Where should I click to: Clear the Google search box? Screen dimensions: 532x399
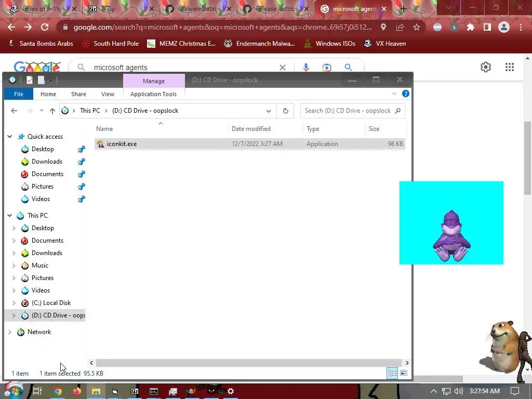pyautogui.click(x=282, y=68)
